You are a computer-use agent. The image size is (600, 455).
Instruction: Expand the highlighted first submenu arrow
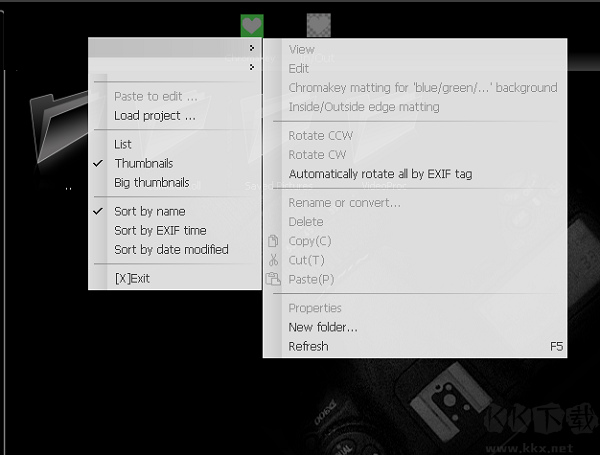coord(251,47)
